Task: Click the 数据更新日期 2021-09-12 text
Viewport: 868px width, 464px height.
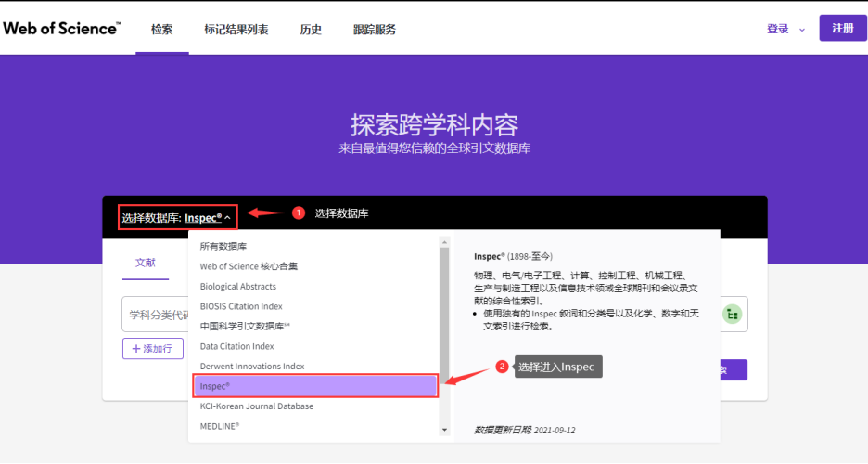Action: click(x=524, y=431)
